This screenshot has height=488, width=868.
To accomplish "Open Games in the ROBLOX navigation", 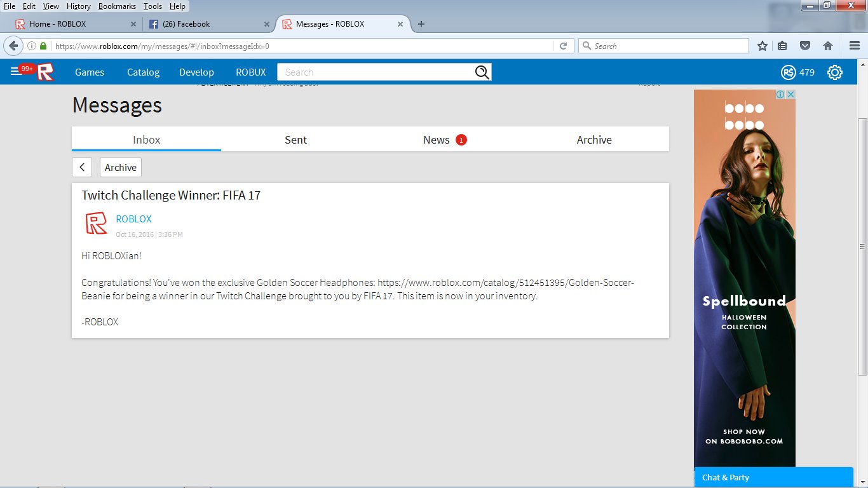I will (90, 72).
